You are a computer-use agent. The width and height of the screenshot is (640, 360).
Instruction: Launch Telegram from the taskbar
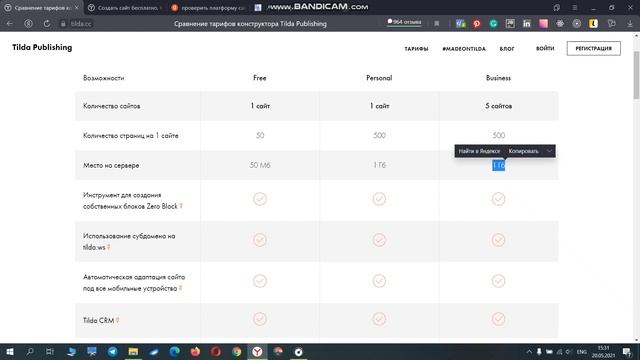(112, 351)
